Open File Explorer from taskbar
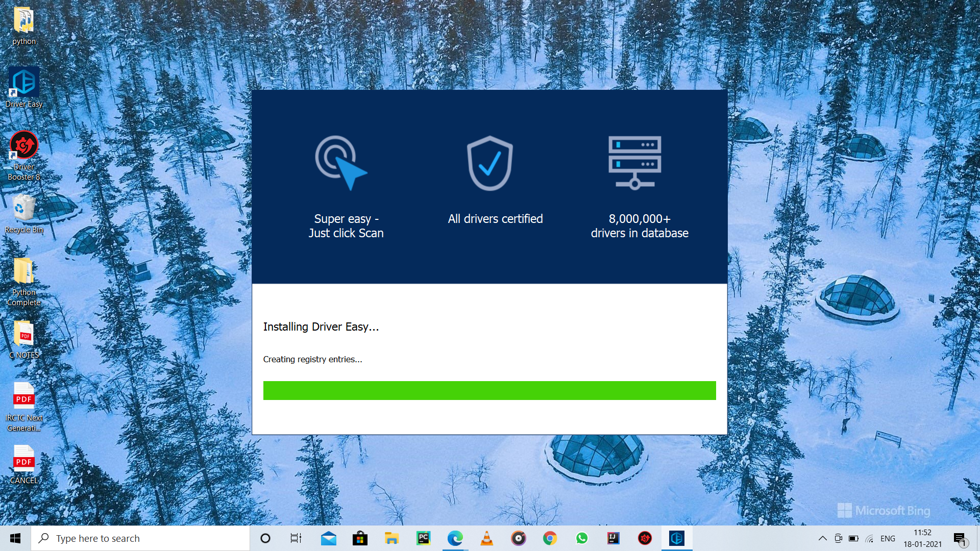This screenshot has width=980, height=551. (x=391, y=538)
